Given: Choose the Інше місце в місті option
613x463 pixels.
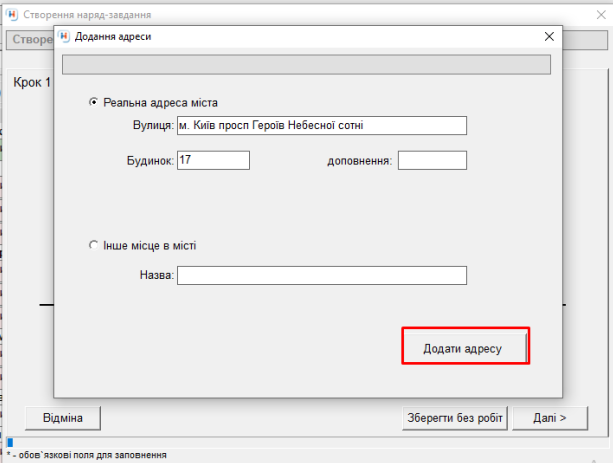Looking at the screenshot, I should (x=94, y=245).
